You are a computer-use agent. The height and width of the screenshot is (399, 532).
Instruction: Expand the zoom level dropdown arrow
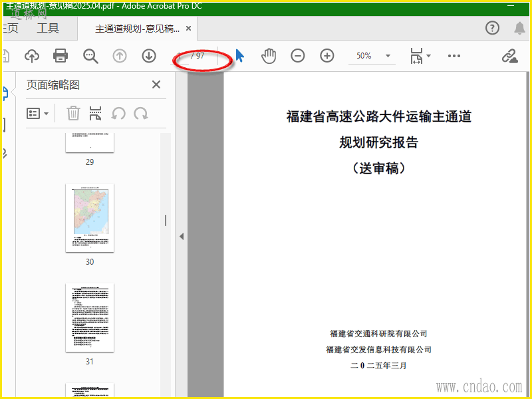click(x=388, y=56)
